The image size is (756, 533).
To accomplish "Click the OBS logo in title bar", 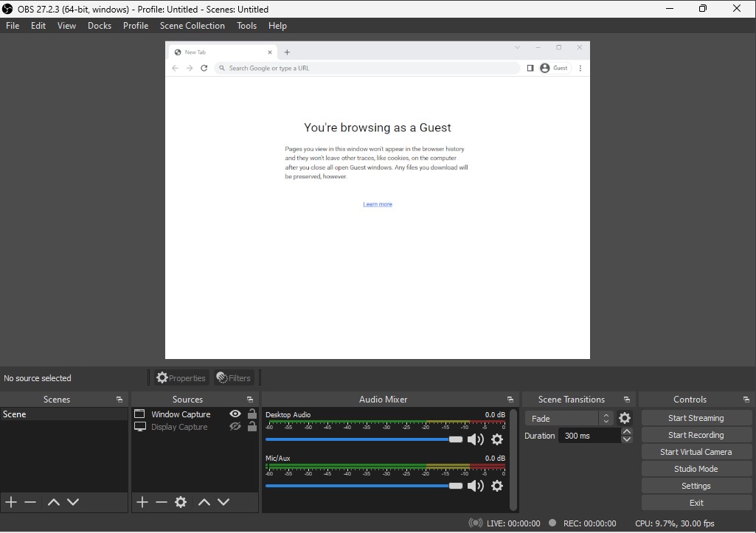I will point(7,9).
